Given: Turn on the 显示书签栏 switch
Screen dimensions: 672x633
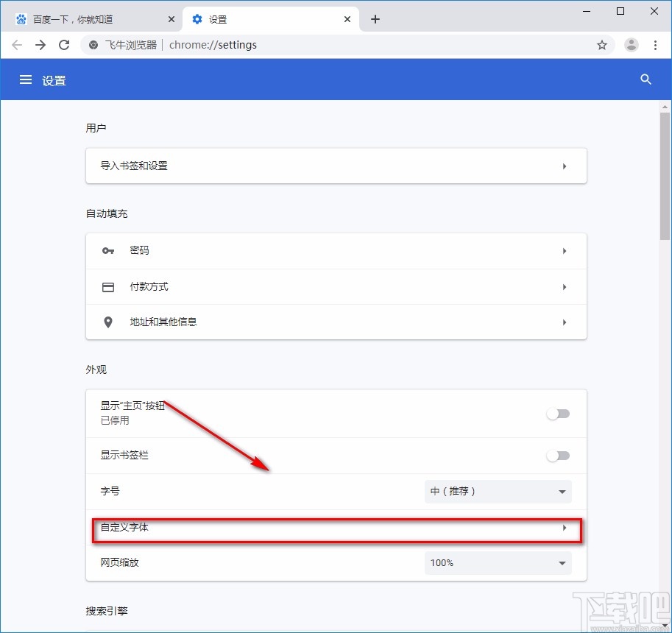Looking at the screenshot, I should (x=558, y=456).
